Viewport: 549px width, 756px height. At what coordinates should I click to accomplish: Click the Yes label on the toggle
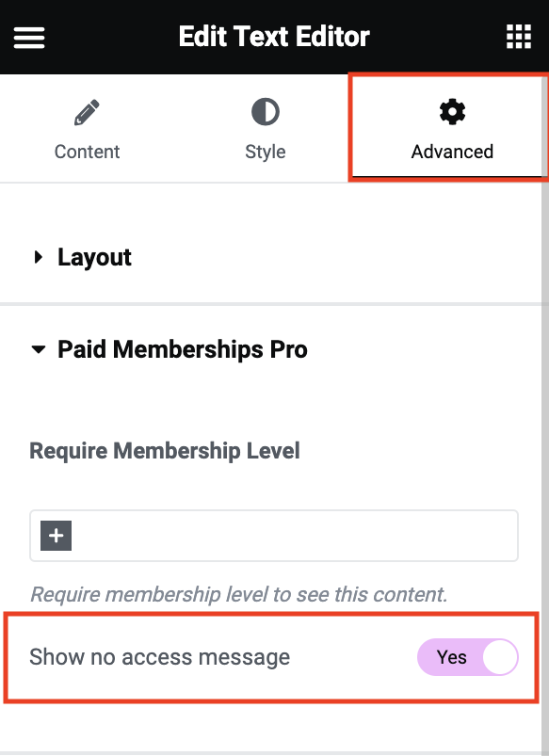click(452, 657)
